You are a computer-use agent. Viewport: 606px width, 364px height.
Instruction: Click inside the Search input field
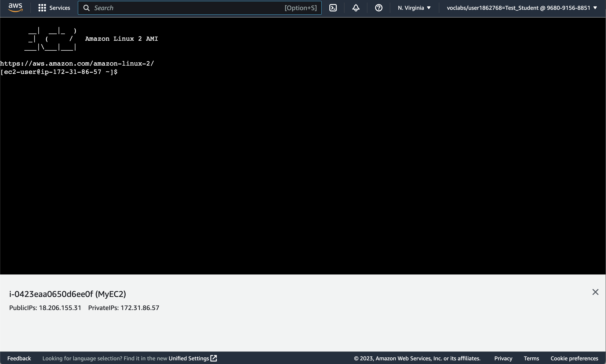(187, 8)
